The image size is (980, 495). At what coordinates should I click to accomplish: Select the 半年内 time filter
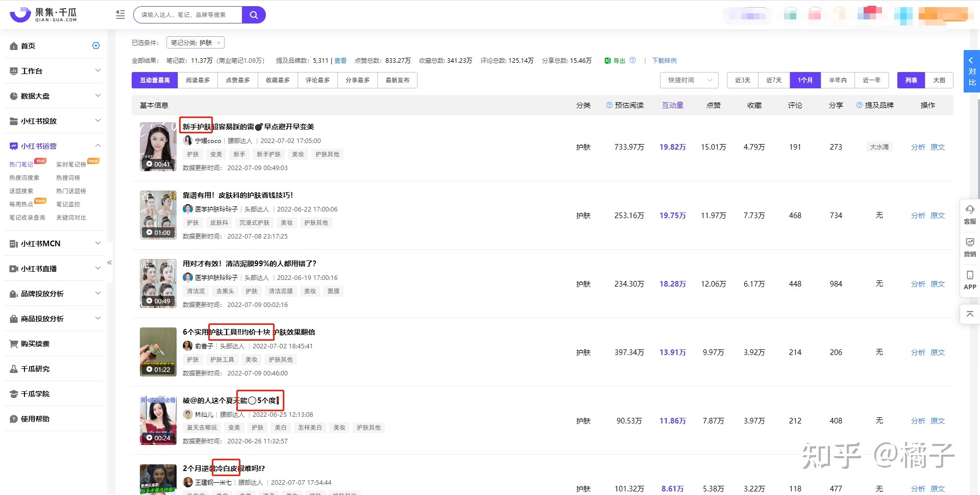coord(838,80)
